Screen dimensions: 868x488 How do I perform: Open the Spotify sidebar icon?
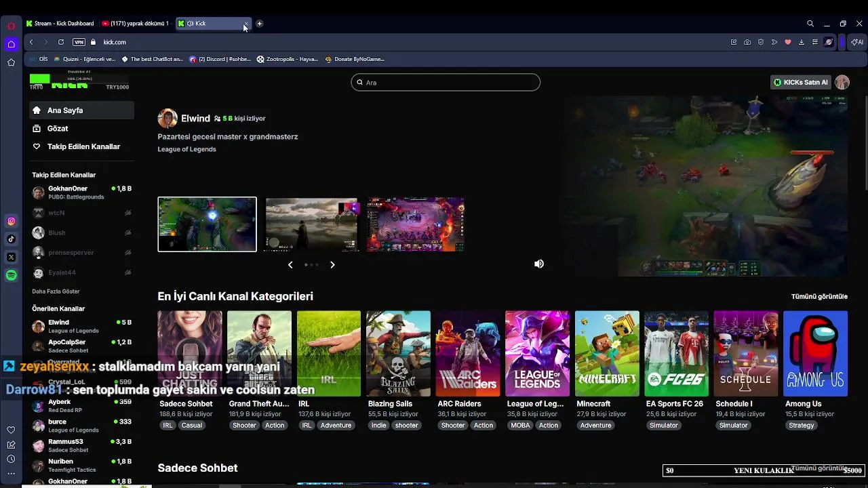11,275
